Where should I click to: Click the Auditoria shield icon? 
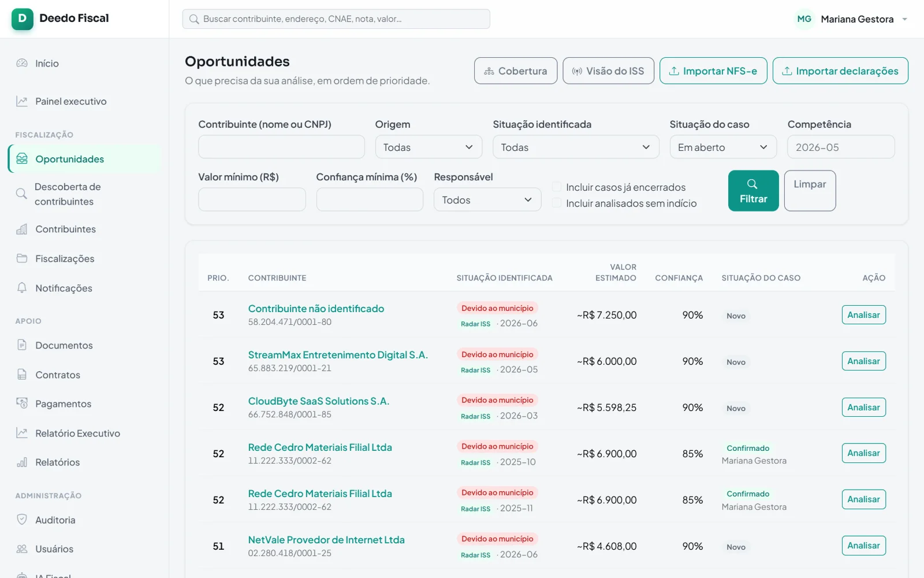pos(22,520)
